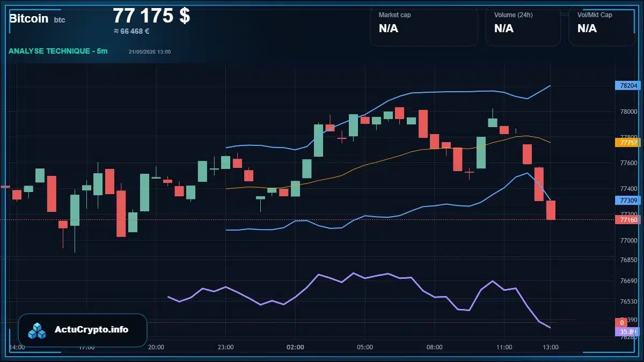Viewport: 644px width, 362px height.
Task: Click the end of the purple RSI line
Action: 550,327
